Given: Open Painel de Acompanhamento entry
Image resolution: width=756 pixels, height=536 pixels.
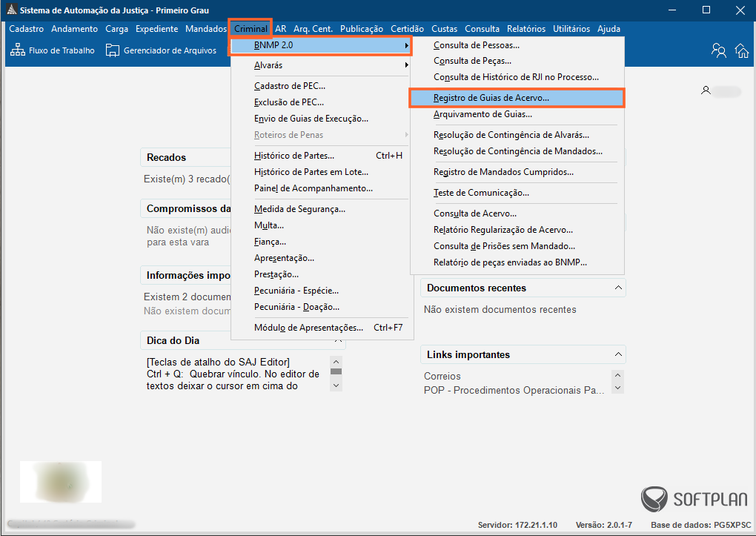Looking at the screenshot, I should (321, 188).
